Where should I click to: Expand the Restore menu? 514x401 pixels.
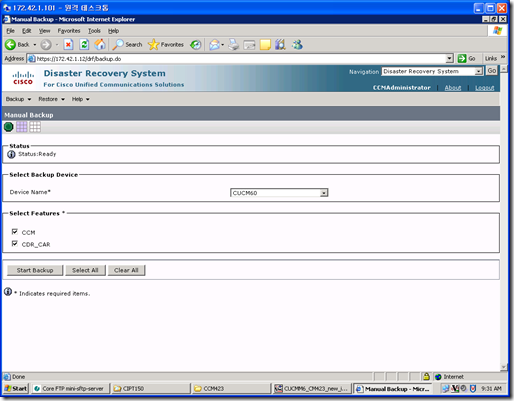52,99
